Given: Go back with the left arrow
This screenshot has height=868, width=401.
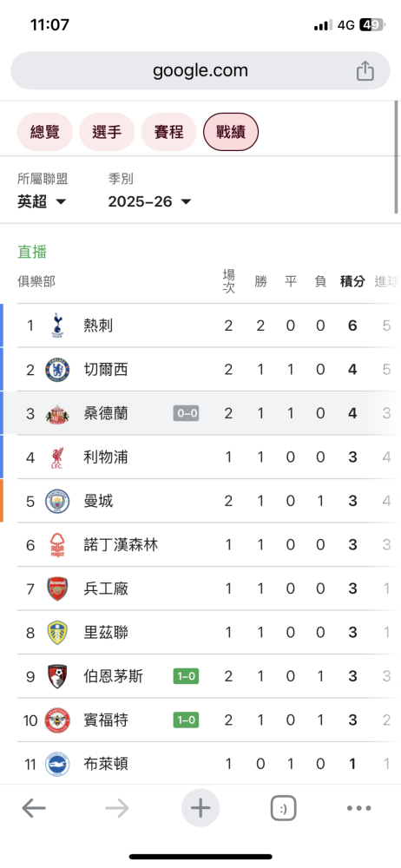Looking at the screenshot, I should click(x=34, y=808).
